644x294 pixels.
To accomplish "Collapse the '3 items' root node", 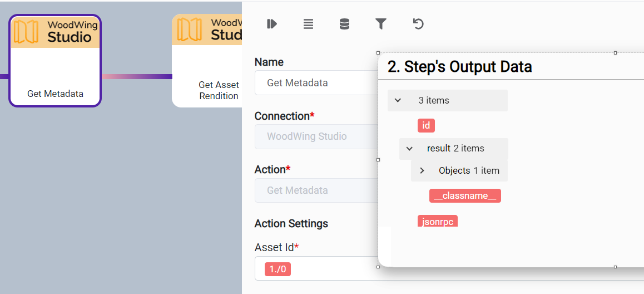I will (x=398, y=100).
